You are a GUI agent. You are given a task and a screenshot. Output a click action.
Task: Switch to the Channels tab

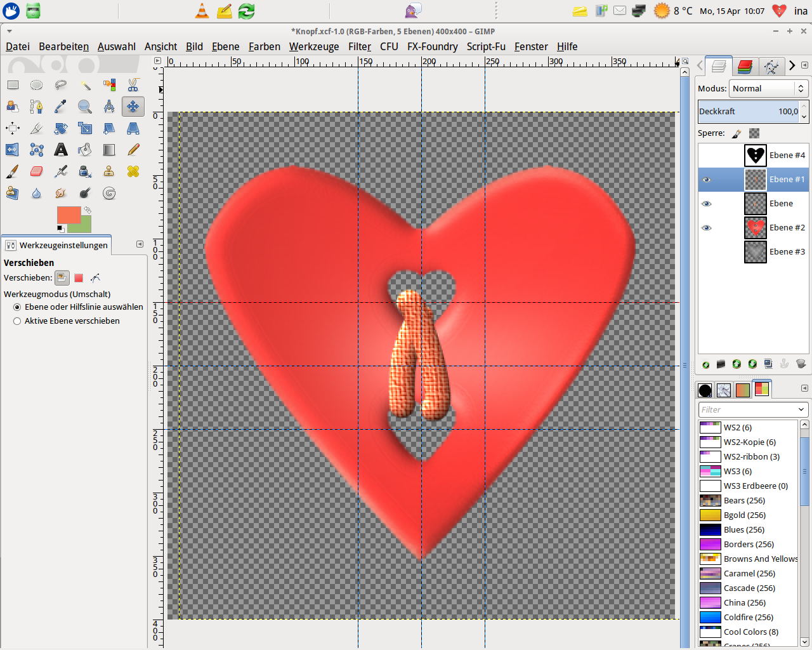point(745,66)
